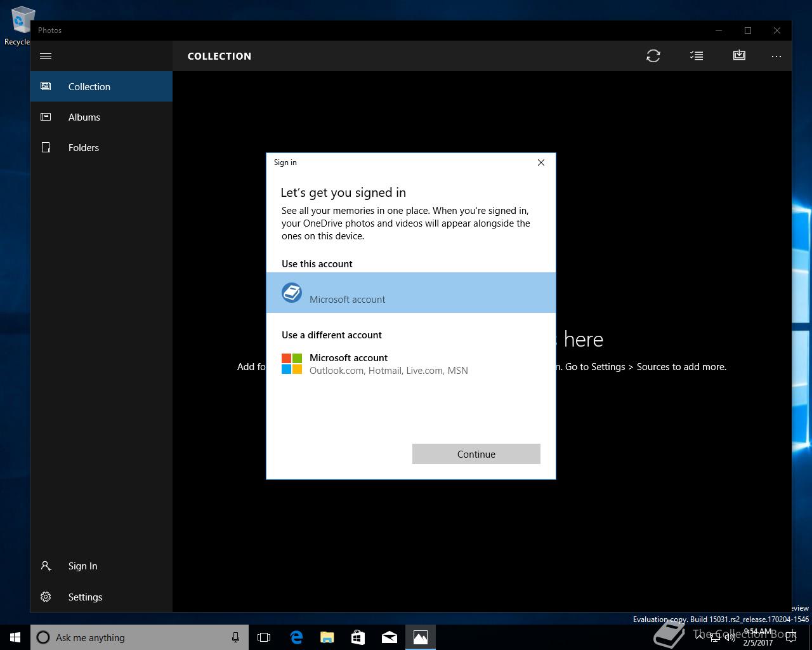This screenshot has width=812, height=650.
Task: Click the "Let's get you signed in" heading
Action: click(x=343, y=192)
